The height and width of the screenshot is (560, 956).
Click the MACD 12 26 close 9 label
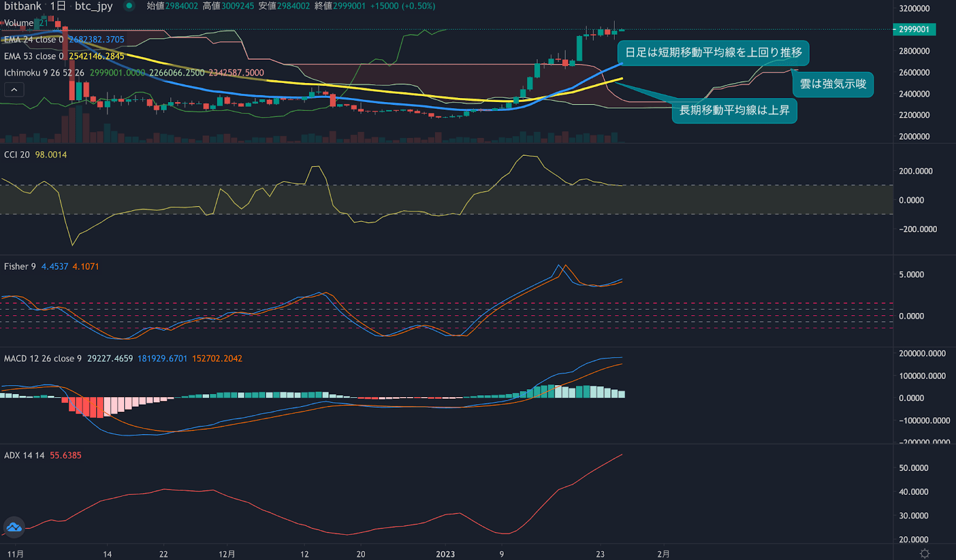42,358
